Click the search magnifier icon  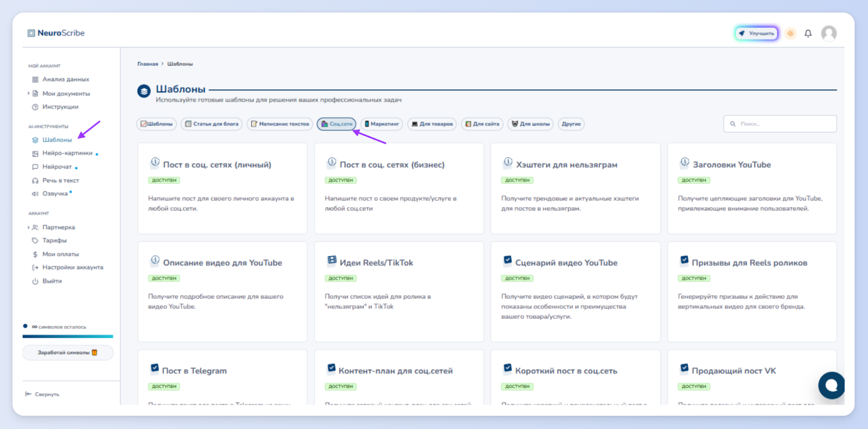(733, 124)
